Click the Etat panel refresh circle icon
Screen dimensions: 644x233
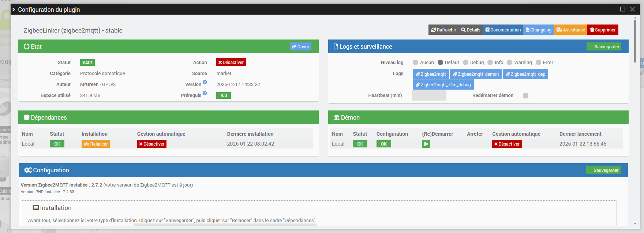tap(26, 46)
